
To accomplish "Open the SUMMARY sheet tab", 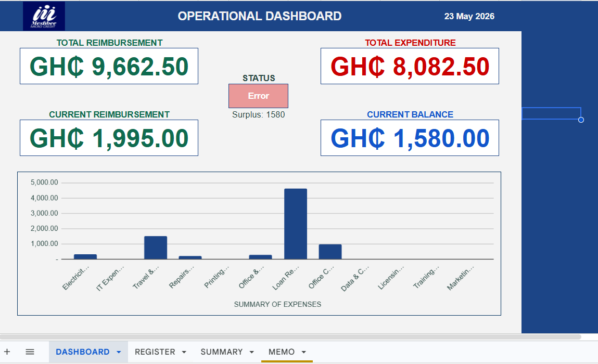I will [x=222, y=352].
